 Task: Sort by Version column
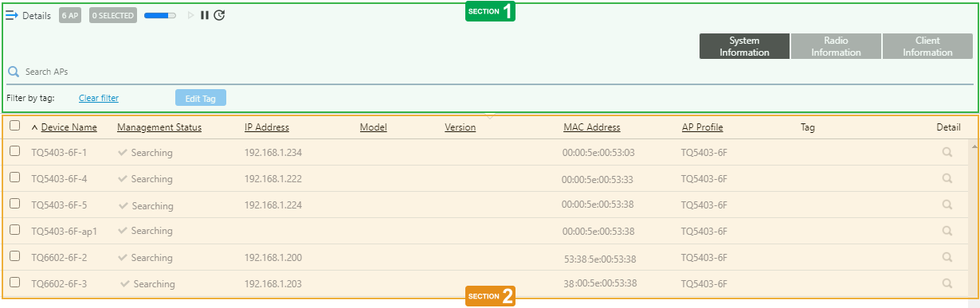pyautogui.click(x=461, y=127)
